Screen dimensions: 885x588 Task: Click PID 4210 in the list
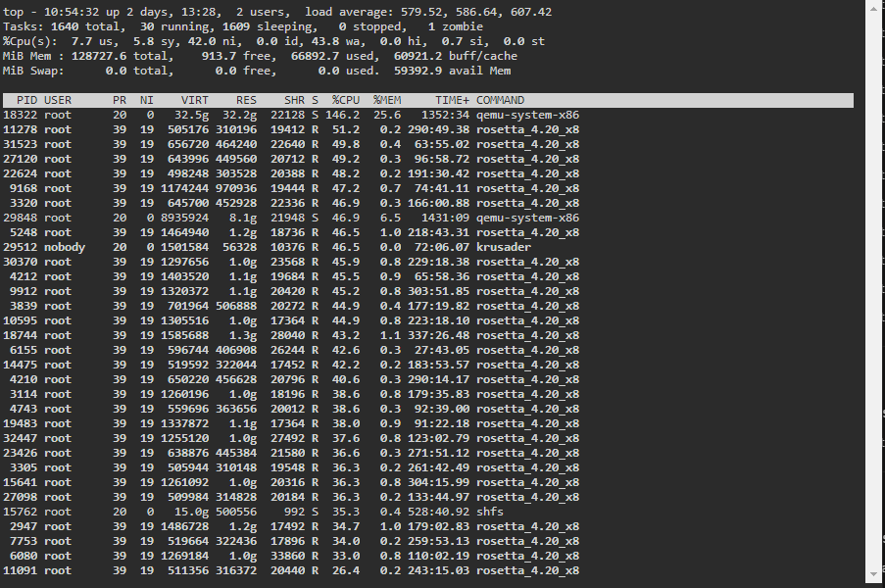point(24,378)
